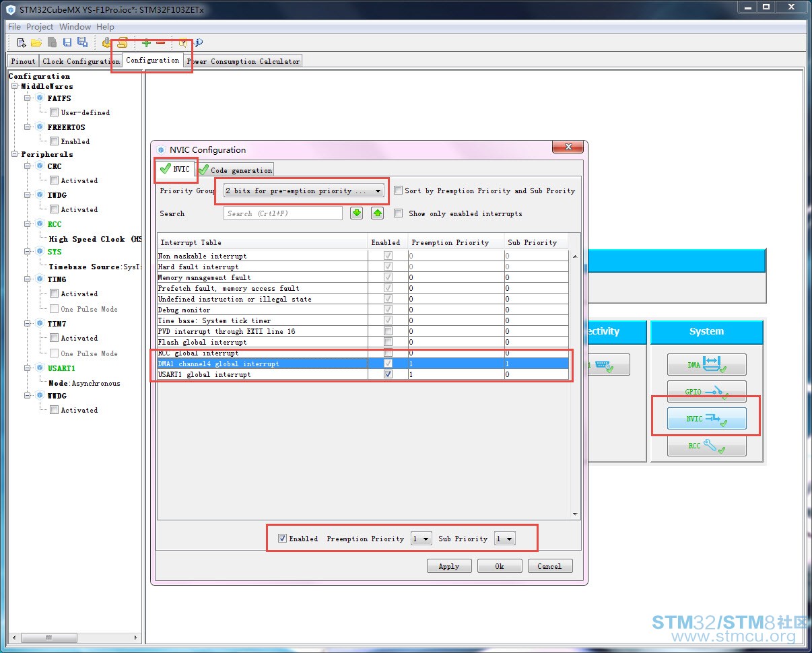The height and width of the screenshot is (653, 812).
Task: Toggle FATFS User-defined checkbox
Action: pyautogui.click(x=55, y=112)
